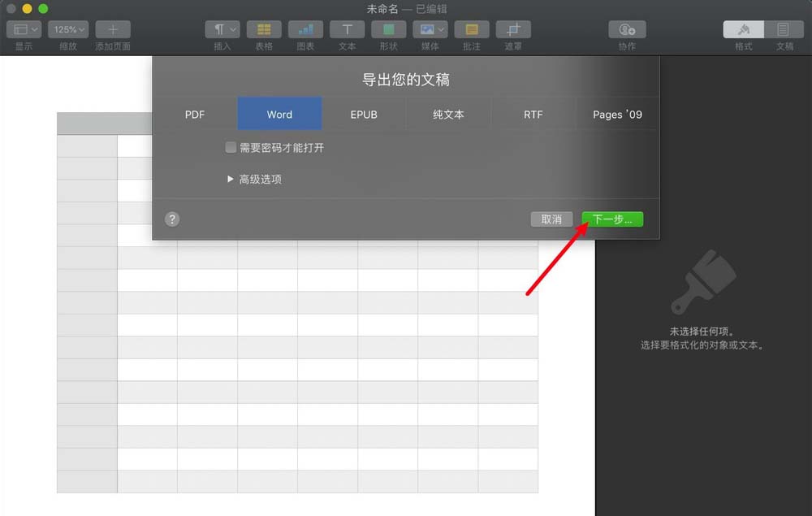Click the yellow minimize window button

pos(27,8)
